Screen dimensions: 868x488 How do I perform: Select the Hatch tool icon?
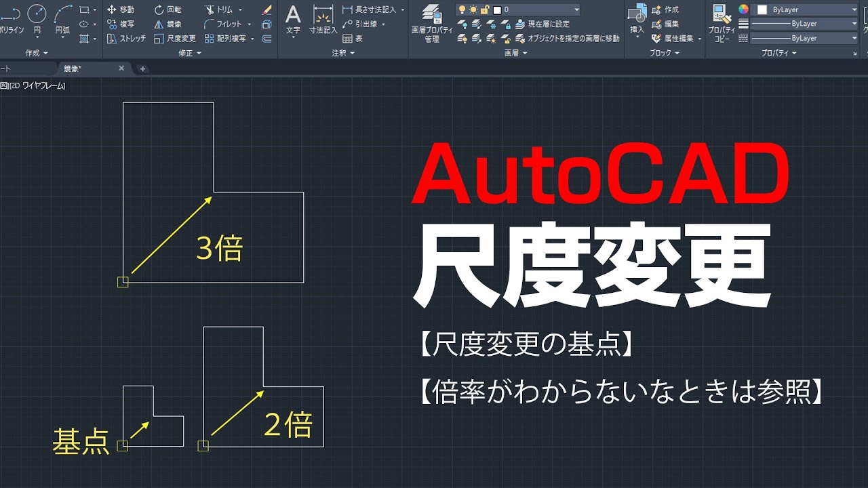[x=84, y=39]
